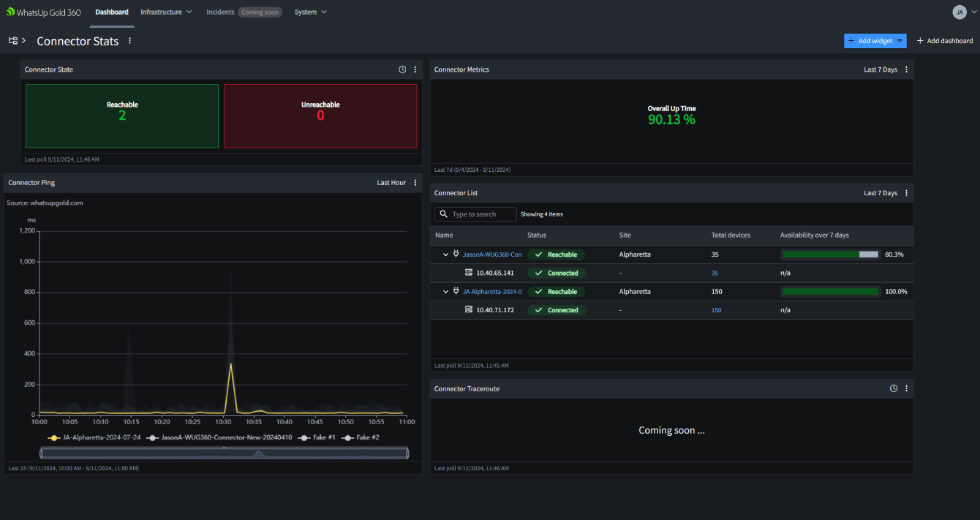Click the IP address 10.40.71.172
Image resolution: width=980 pixels, height=520 pixels.
[495, 310]
